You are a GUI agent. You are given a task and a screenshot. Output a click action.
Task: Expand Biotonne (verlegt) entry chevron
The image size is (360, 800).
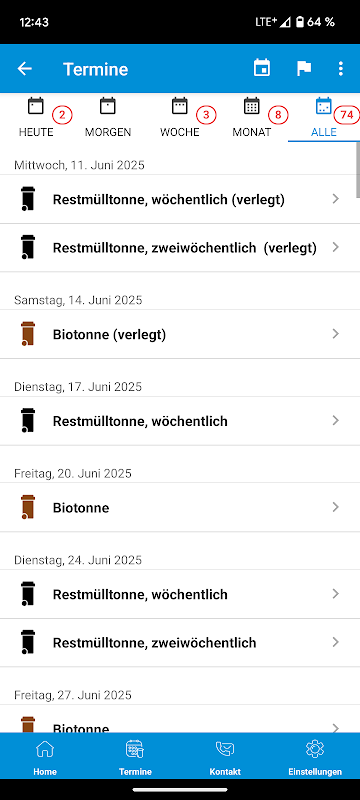pyautogui.click(x=335, y=334)
